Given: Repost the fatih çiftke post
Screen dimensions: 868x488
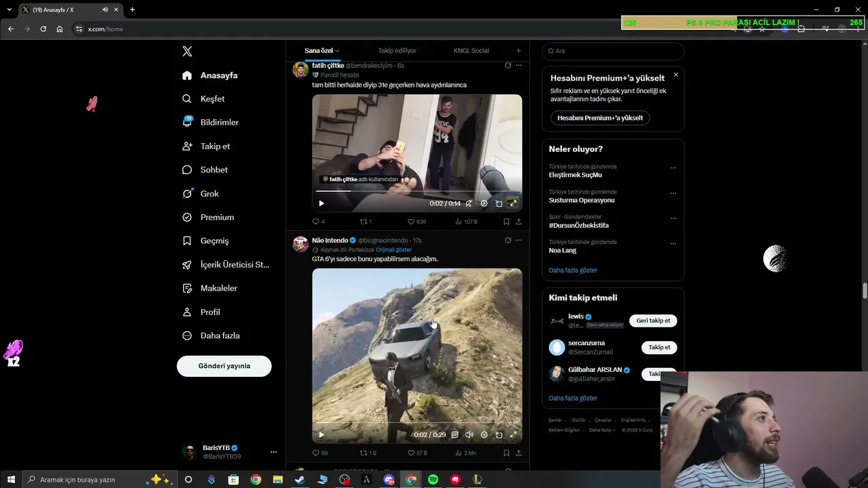Looking at the screenshot, I should point(366,222).
